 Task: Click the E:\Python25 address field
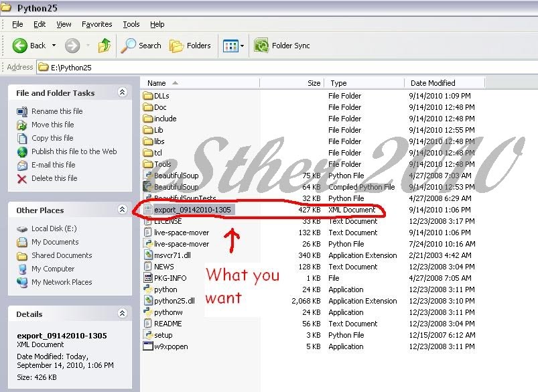coord(287,67)
